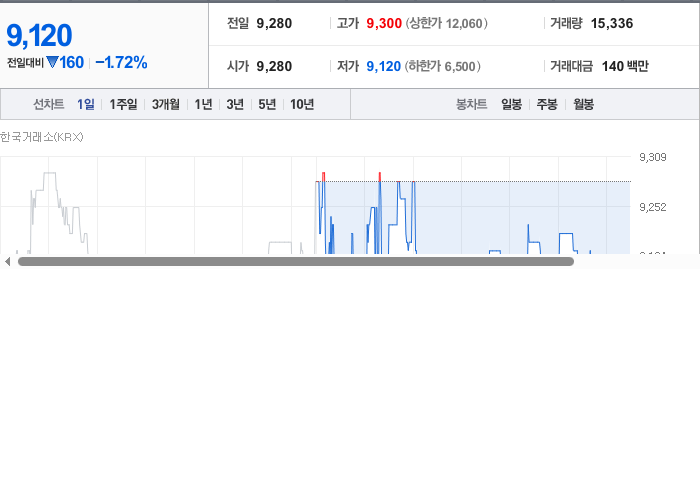The image size is (700, 490).
Task: Show the 10년 line chart
Action: click(x=302, y=104)
